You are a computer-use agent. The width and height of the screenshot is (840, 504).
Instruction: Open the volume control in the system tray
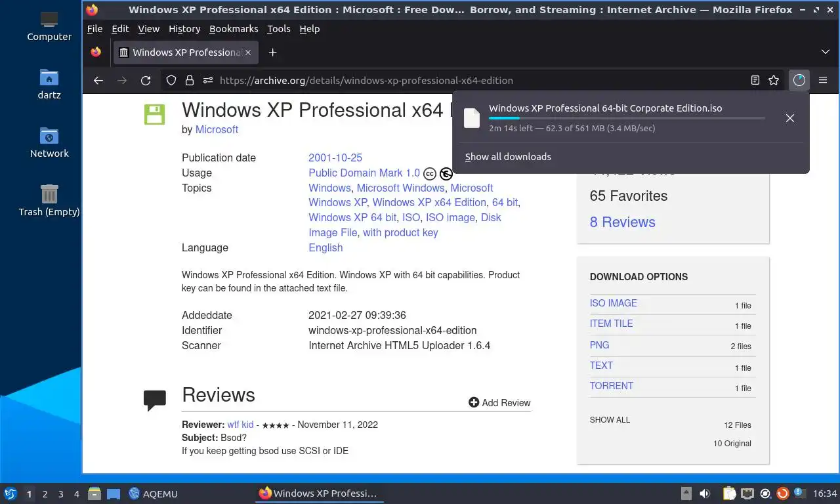(705, 493)
